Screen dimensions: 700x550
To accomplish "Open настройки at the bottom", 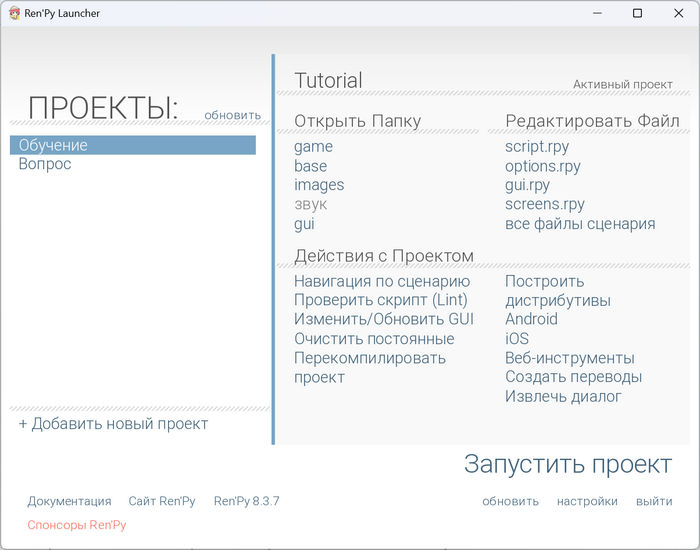I will coord(587,501).
